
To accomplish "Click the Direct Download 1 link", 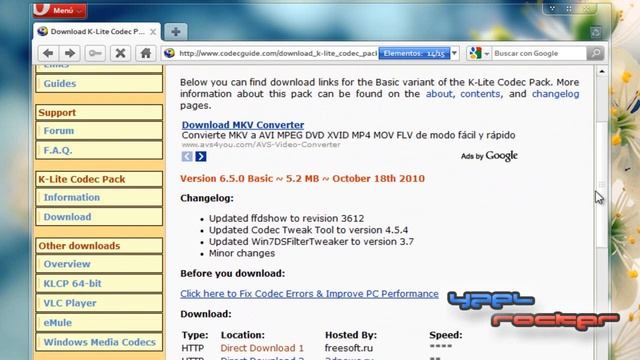I will [262, 348].
